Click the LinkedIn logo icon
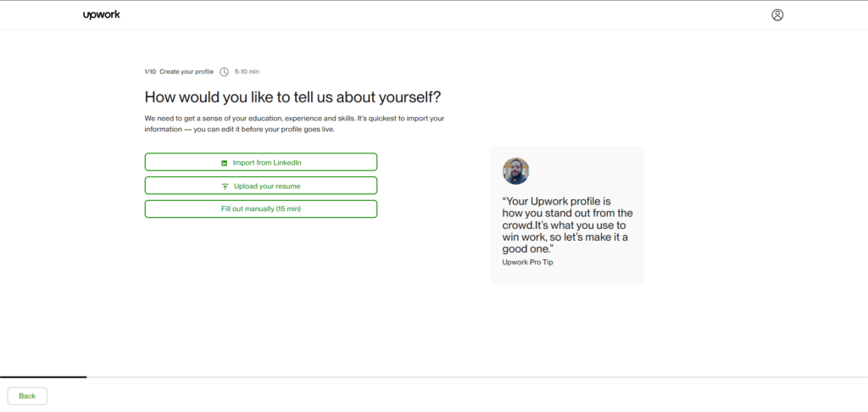This screenshot has height=412, width=868. [x=224, y=163]
